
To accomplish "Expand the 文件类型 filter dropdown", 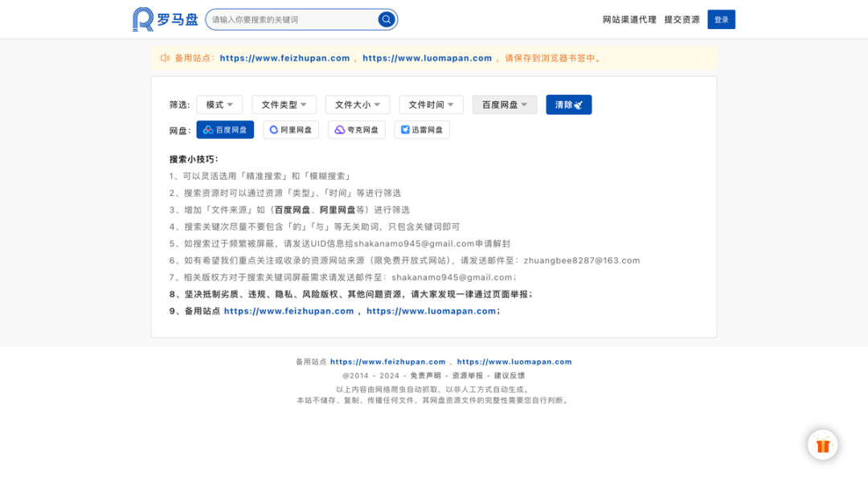I will click(x=284, y=104).
